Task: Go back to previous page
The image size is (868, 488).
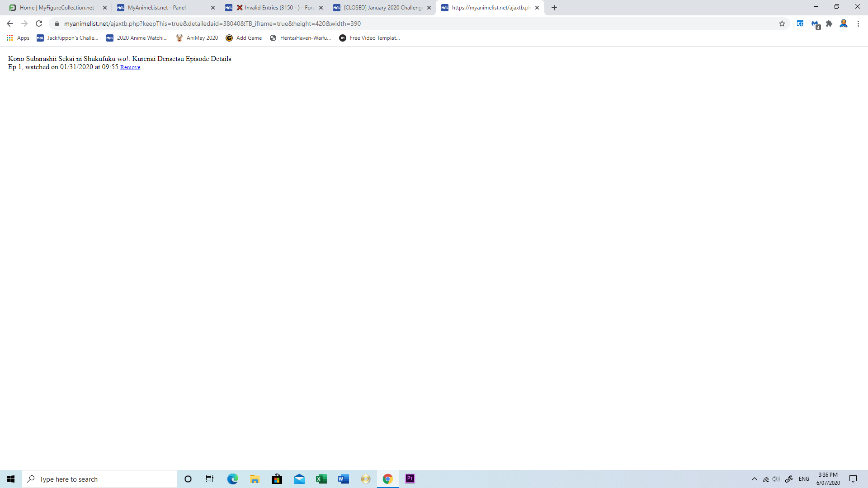Action: coord(10,23)
